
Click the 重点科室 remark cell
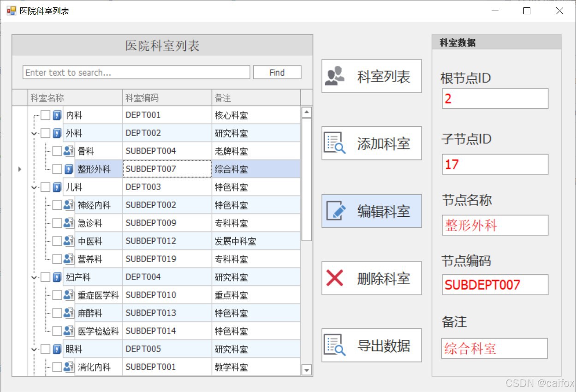tap(256, 295)
